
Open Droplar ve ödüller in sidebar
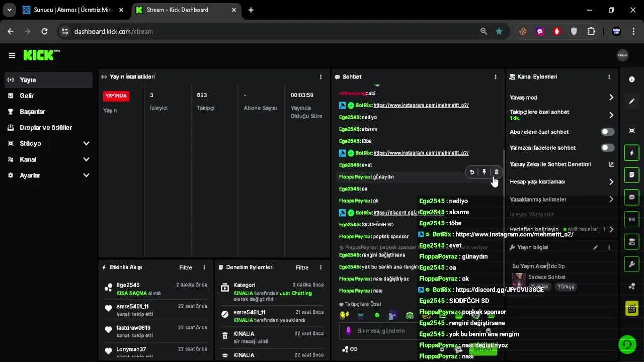48,128
